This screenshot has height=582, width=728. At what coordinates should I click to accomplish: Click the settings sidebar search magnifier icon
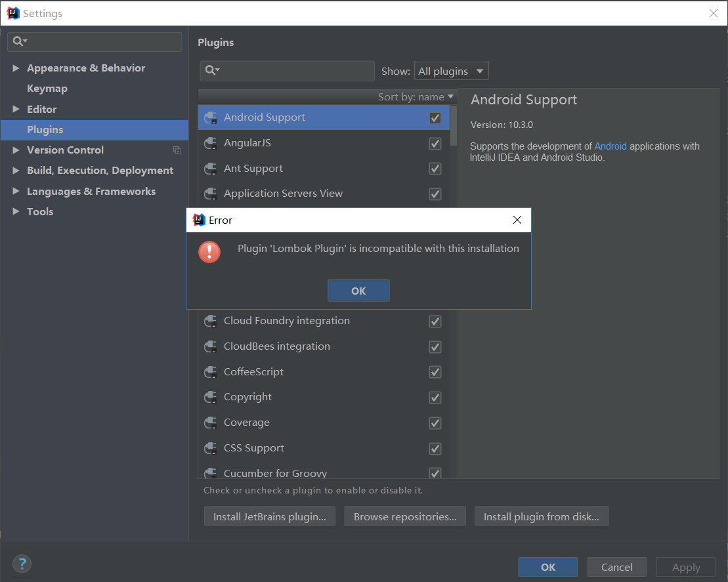tap(20, 41)
